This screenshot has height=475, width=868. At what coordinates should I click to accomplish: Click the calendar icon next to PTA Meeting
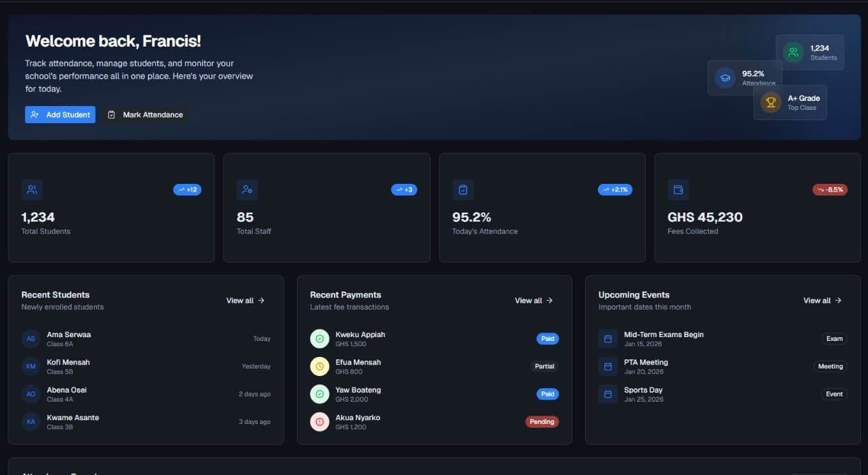(607, 366)
